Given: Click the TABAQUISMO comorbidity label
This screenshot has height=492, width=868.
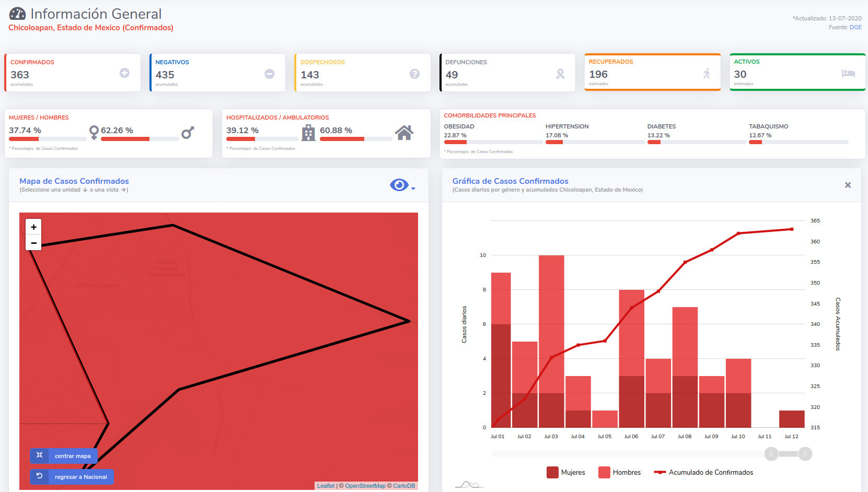Looking at the screenshot, I should point(768,126).
